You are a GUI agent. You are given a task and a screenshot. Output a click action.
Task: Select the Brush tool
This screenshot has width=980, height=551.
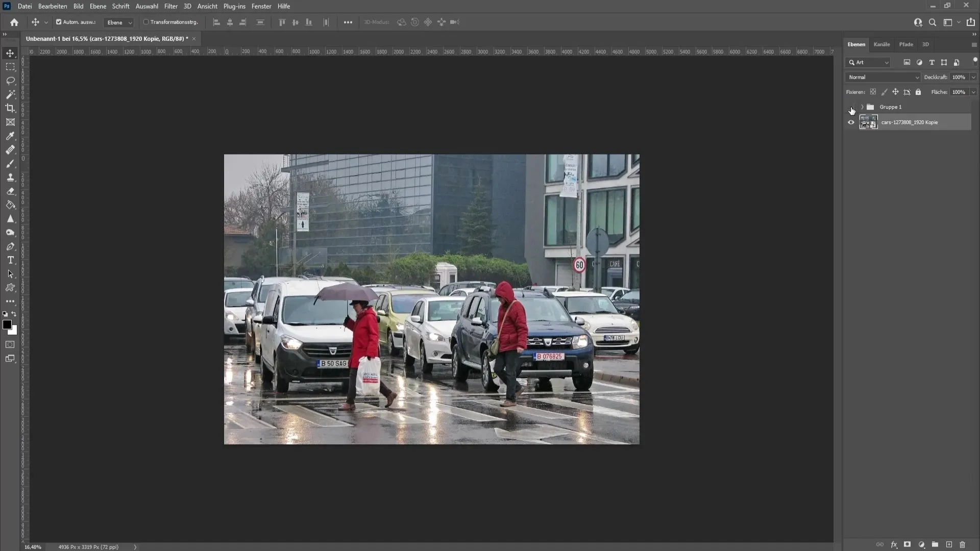tap(10, 163)
